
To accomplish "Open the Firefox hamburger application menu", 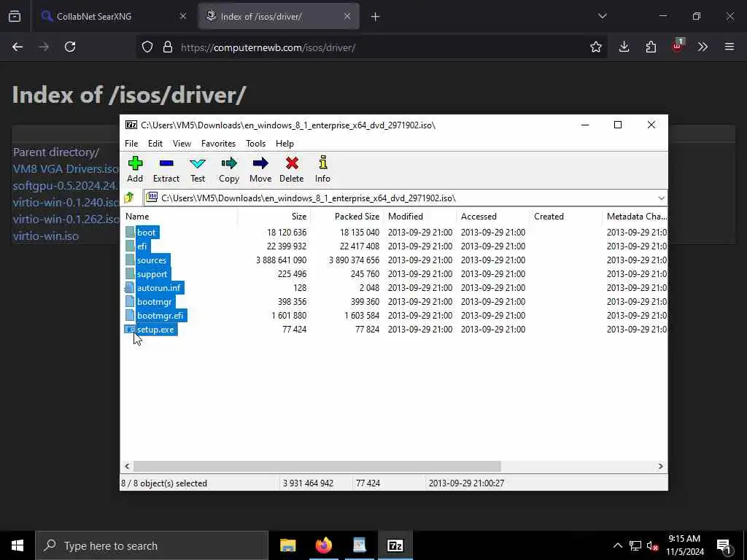I will [729, 47].
